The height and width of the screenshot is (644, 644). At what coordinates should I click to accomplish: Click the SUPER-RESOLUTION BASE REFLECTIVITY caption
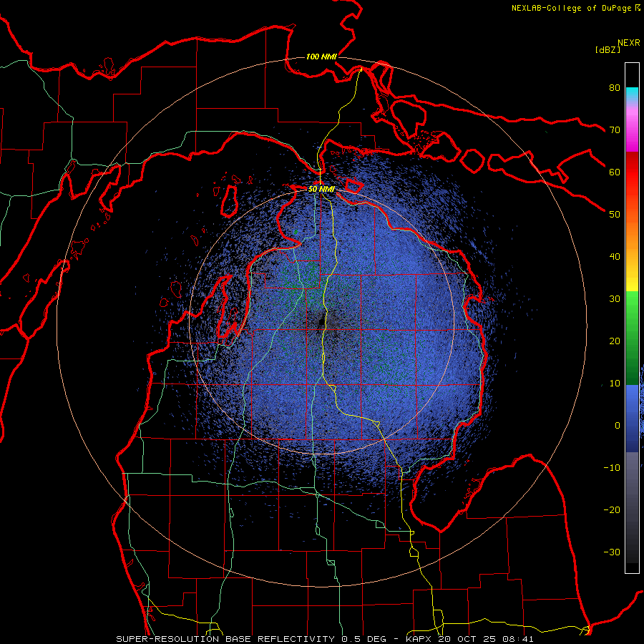tap(225, 639)
